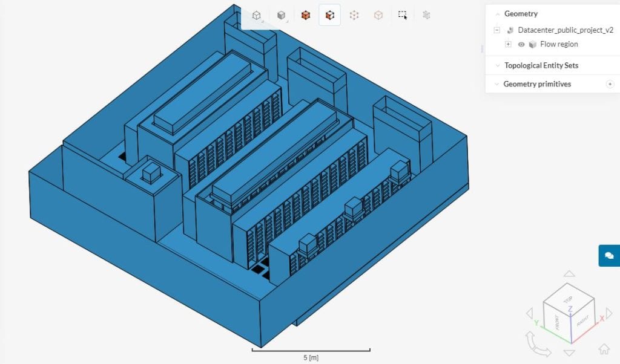
Task: Open the chat bubble on the right edge
Action: point(610,256)
